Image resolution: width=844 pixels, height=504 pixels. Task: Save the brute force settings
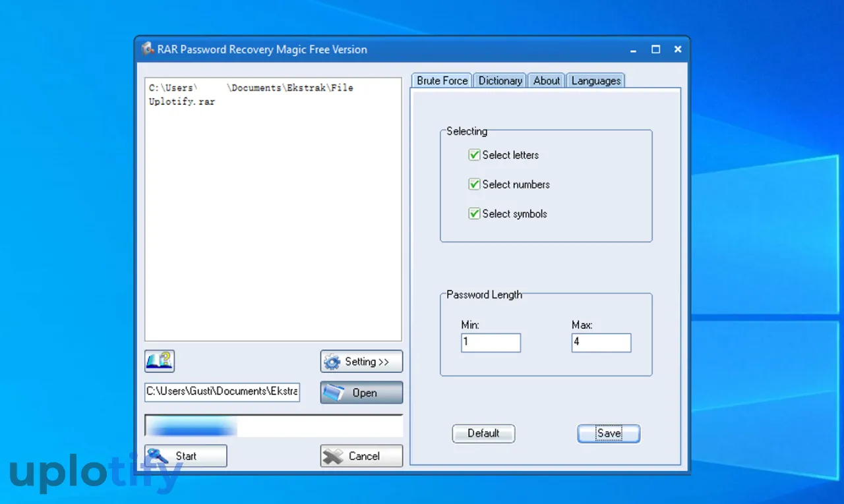[609, 434]
